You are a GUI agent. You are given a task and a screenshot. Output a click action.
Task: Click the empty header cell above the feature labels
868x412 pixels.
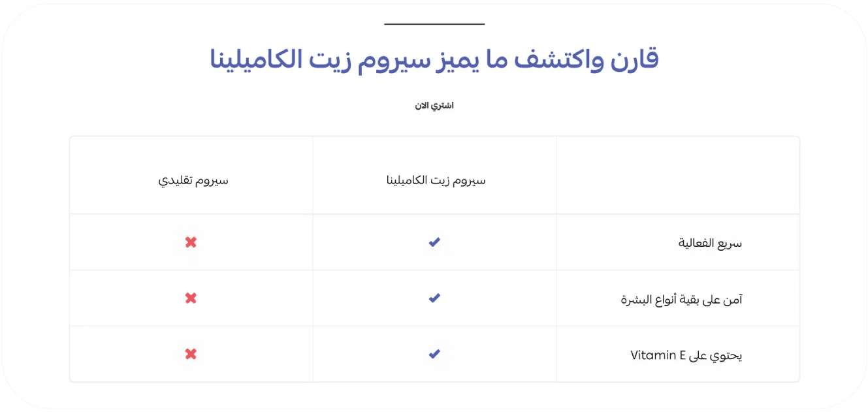pos(678,175)
